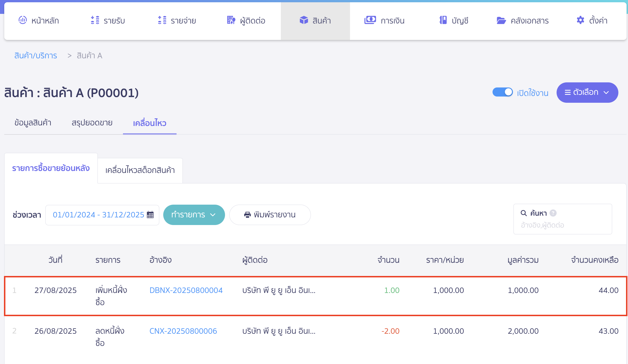Click contact name in the 27/08/2025 row

pos(279,290)
